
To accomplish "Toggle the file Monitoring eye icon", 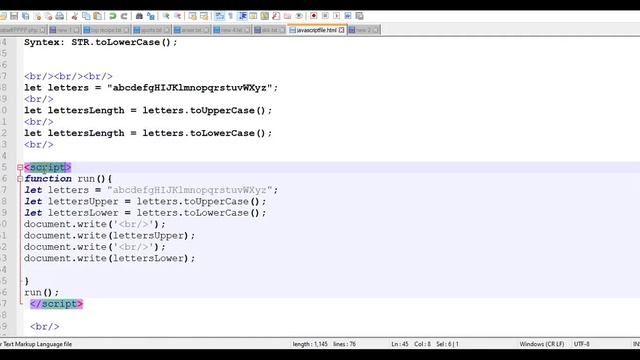I will coord(299,16).
